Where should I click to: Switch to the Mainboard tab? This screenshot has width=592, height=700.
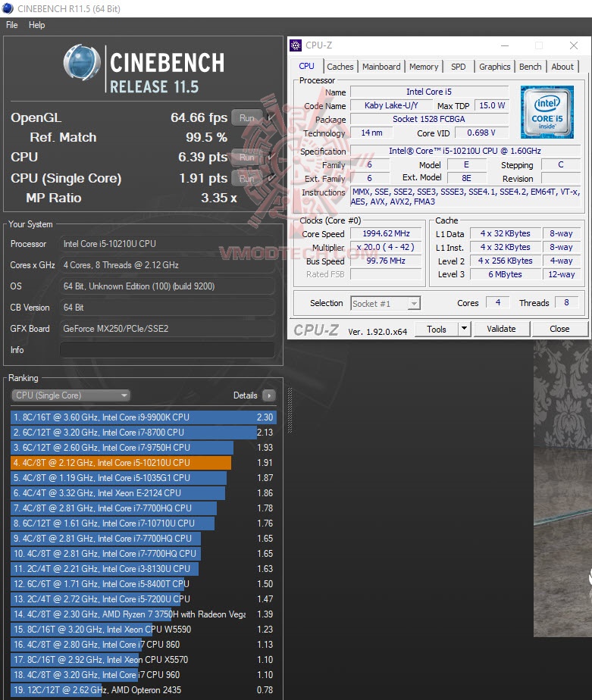(381, 67)
